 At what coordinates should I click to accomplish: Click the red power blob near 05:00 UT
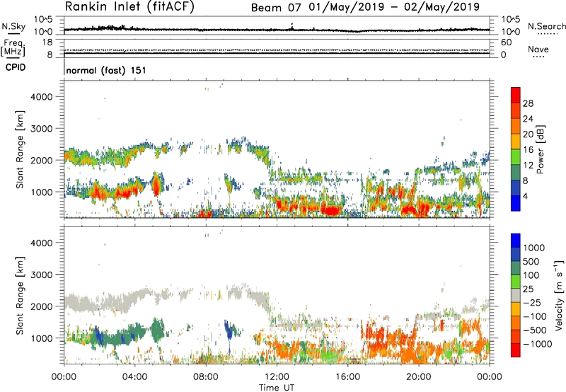(x=156, y=185)
